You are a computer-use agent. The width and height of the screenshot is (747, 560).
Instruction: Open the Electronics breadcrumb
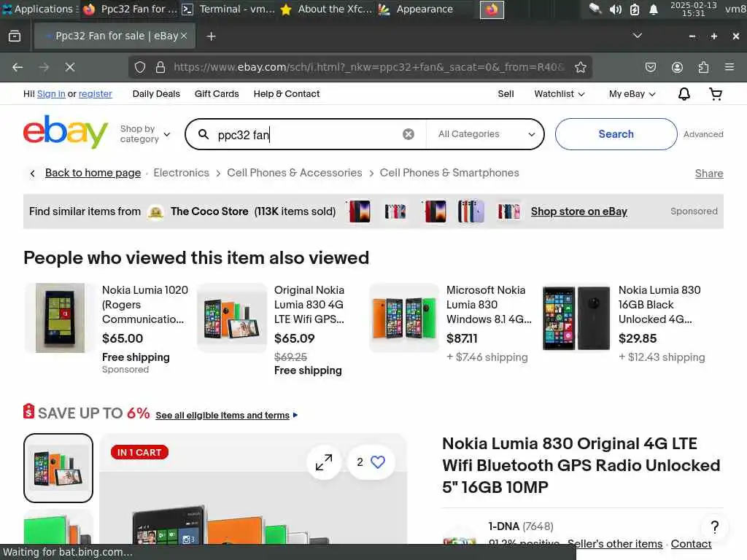(x=181, y=173)
